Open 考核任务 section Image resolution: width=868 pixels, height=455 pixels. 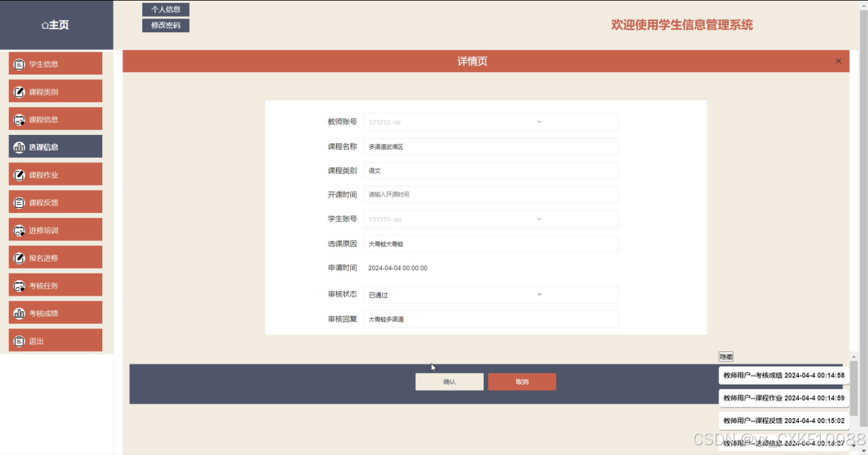coord(55,286)
